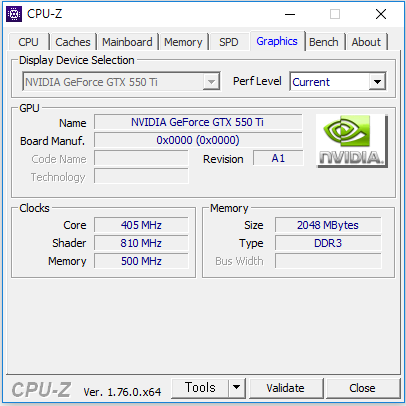Screen dimensions: 406x406
Task: Minimize the CPU-Z window
Action: (290, 14)
